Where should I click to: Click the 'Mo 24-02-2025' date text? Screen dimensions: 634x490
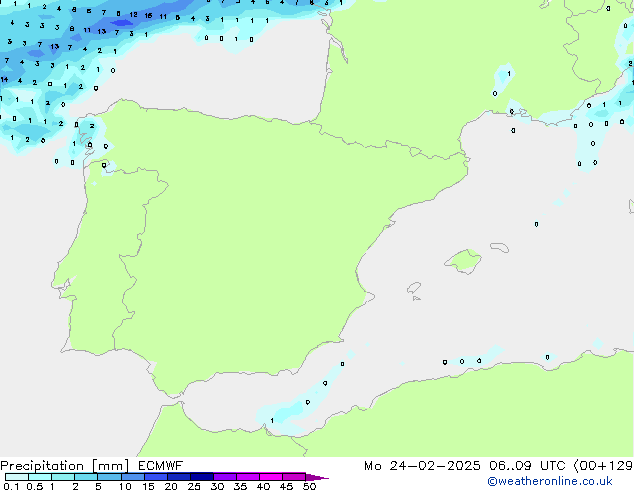pos(422,466)
